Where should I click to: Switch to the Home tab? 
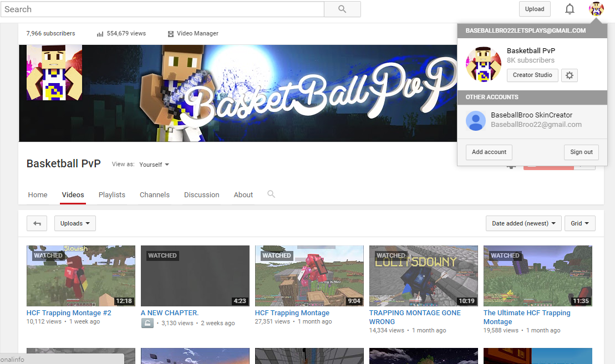tap(38, 194)
